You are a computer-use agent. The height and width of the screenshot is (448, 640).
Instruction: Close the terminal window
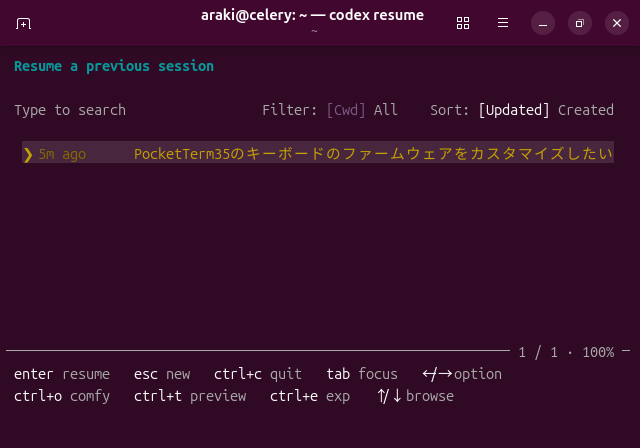pos(617,23)
